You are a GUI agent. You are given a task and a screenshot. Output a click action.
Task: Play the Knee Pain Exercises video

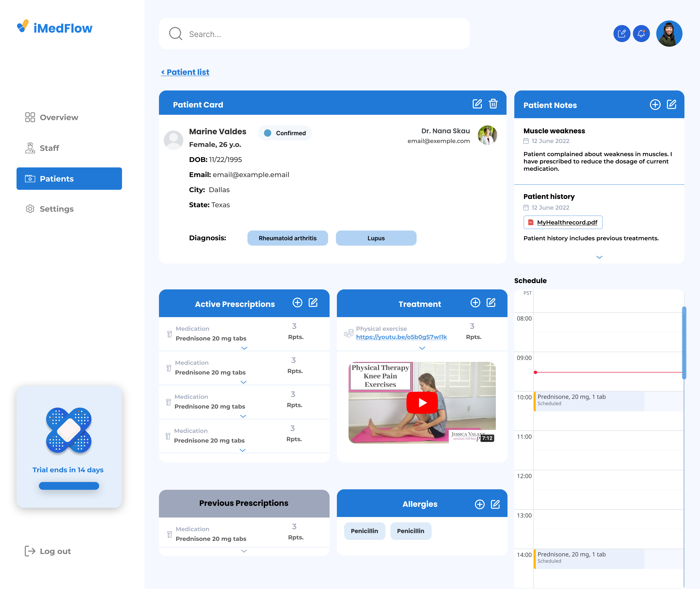coord(422,403)
